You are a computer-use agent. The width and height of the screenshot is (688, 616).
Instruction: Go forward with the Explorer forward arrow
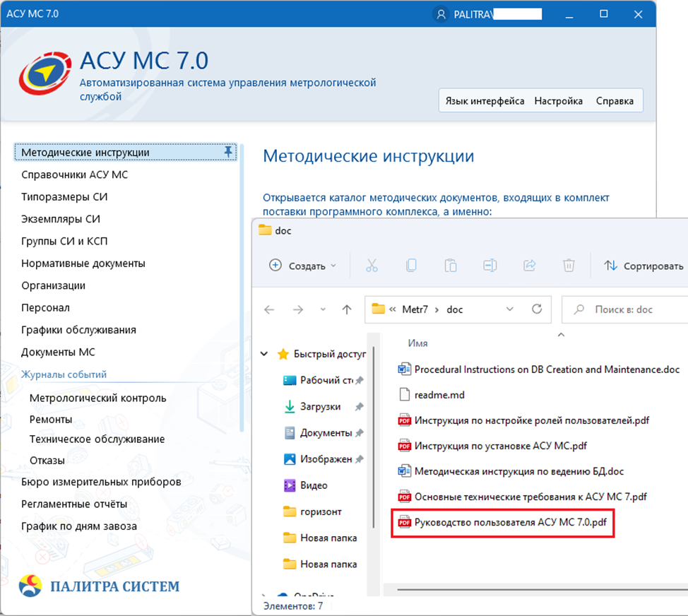click(x=298, y=309)
